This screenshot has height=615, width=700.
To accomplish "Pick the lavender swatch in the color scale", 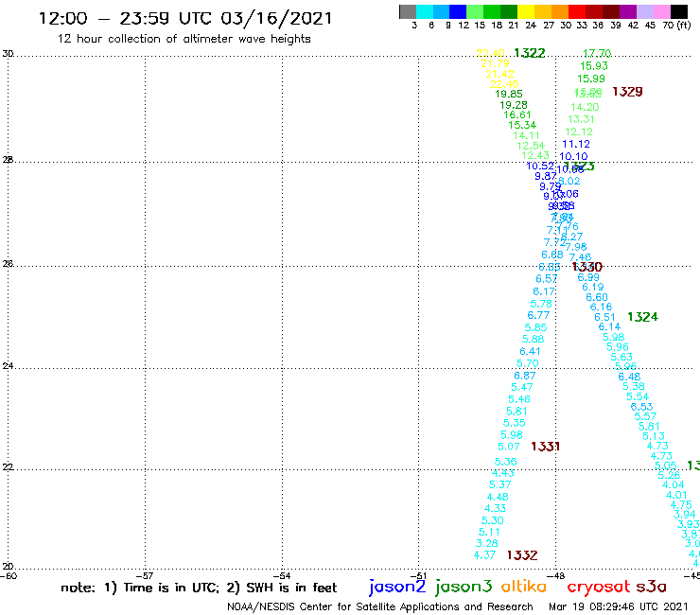I will [x=645, y=11].
